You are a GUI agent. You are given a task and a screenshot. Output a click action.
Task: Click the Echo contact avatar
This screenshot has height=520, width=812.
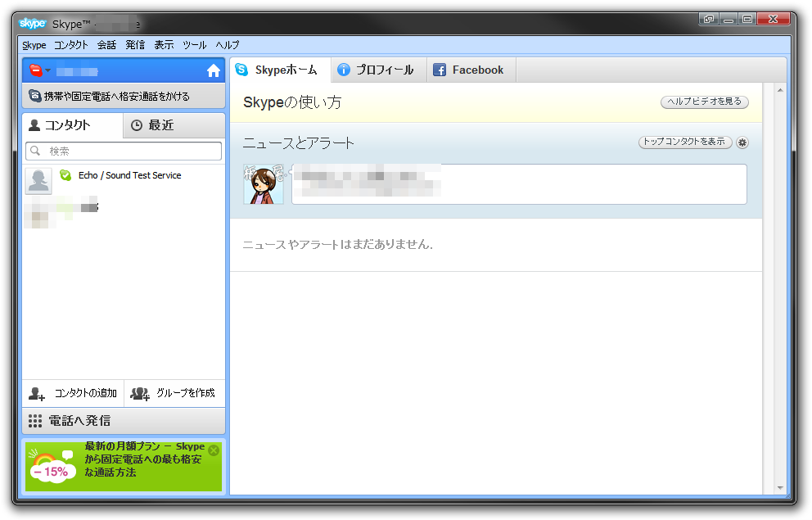(38, 181)
